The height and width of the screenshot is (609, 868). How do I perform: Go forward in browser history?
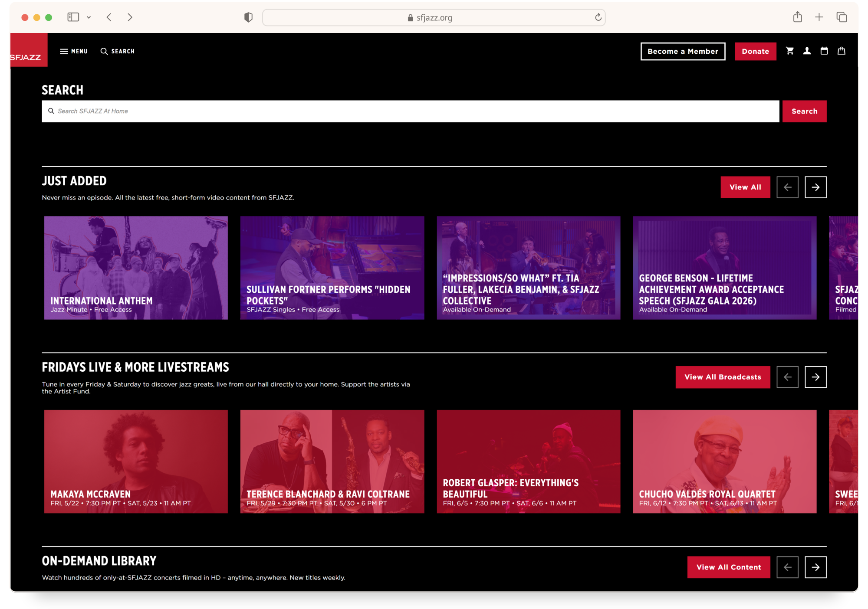[x=130, y=17]
